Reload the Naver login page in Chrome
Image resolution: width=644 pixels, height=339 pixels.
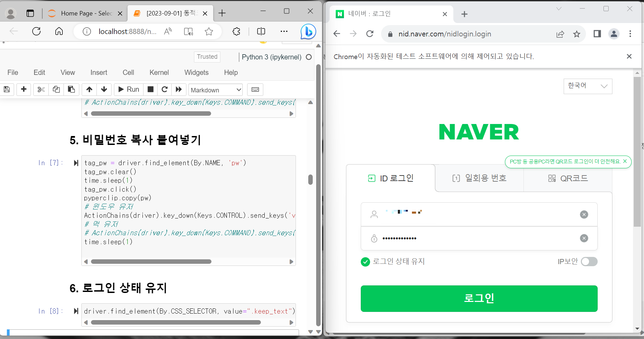coord(370,34)
